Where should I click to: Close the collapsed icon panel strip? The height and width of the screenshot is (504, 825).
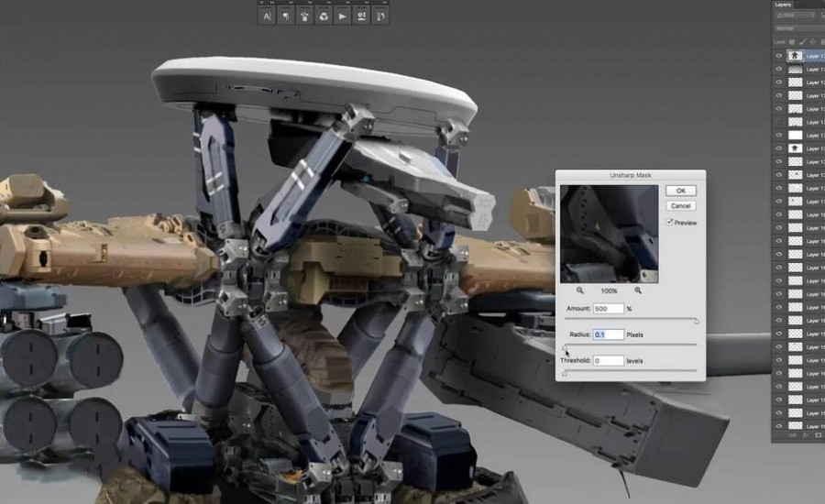(261, 2)
